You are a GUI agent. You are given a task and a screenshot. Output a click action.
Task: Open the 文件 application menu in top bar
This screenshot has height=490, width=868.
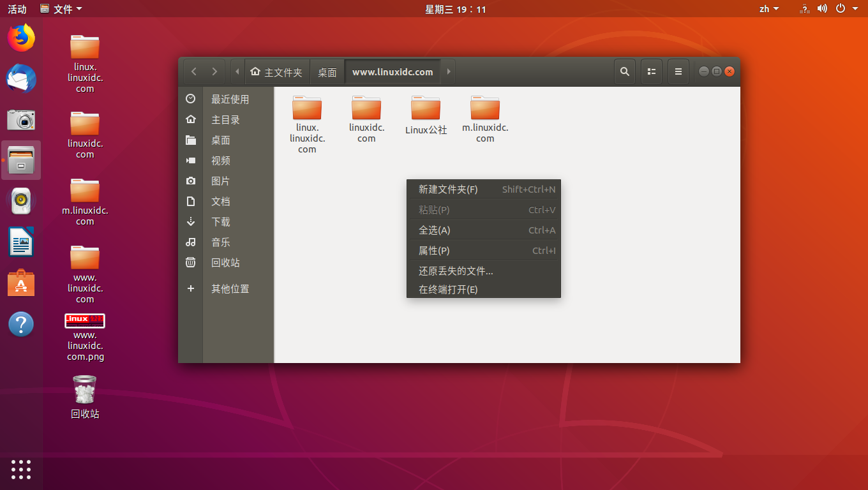pos(61,9)
